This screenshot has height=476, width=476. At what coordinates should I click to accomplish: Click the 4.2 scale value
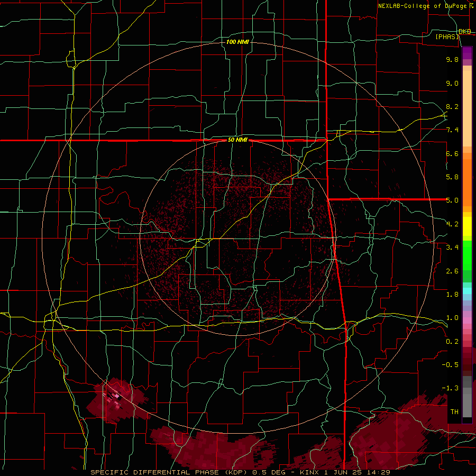coord(452,224)
